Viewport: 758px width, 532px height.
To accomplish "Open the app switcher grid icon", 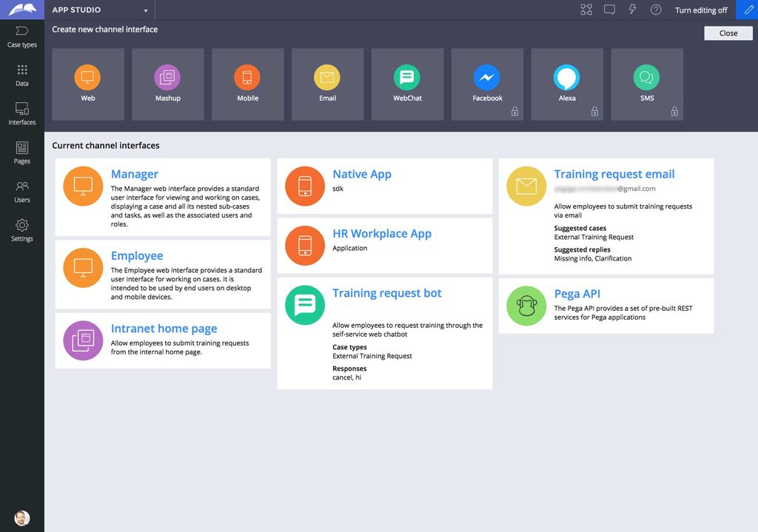I will point(586,10).
